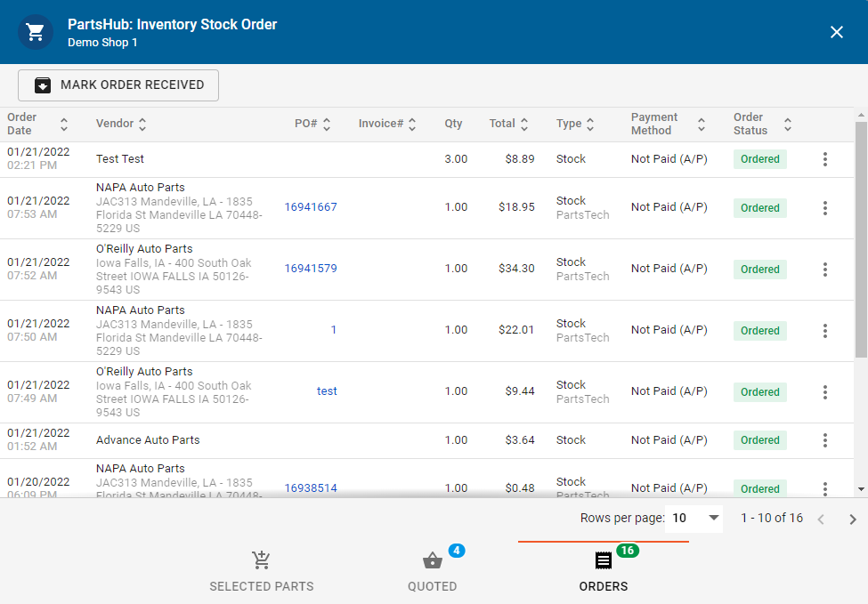Switch to Orders tab
The width and height of the screenshot is (868, 604).
(604, 572)
